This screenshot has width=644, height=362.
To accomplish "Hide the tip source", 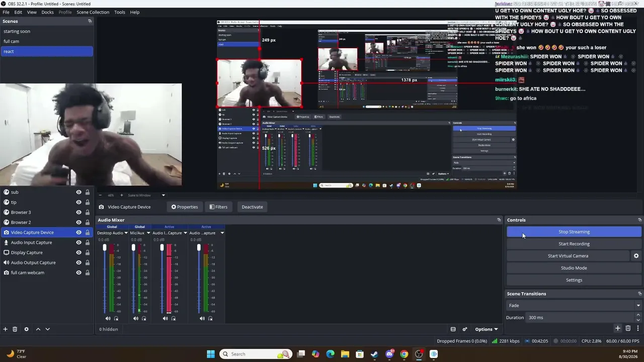I will (x=78, y=202).
